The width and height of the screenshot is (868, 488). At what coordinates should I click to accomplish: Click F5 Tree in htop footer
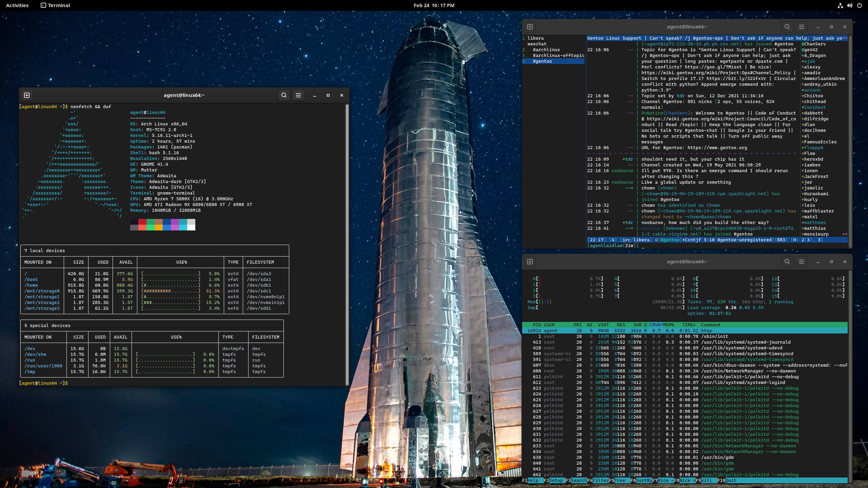pos(619,480)
